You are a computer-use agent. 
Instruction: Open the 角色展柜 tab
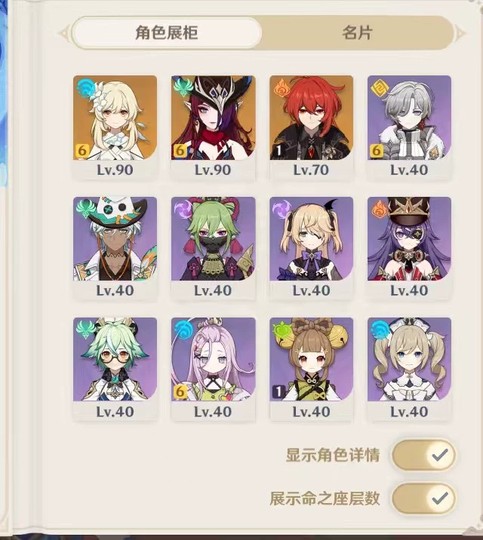167,33
